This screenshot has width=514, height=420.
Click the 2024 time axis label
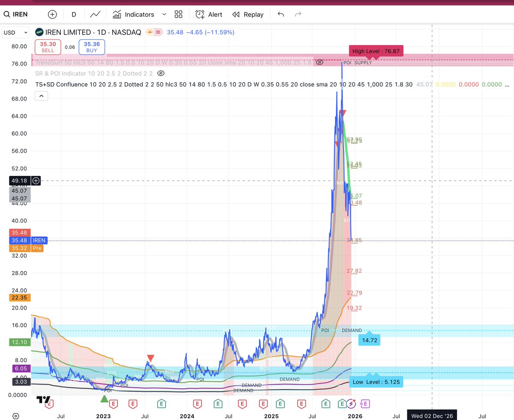(187, 416)
